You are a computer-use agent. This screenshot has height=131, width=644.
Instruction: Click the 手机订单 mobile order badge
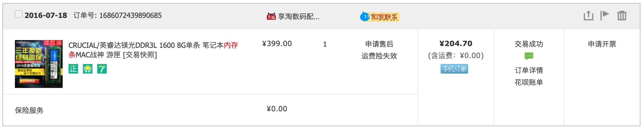(454, 69)
